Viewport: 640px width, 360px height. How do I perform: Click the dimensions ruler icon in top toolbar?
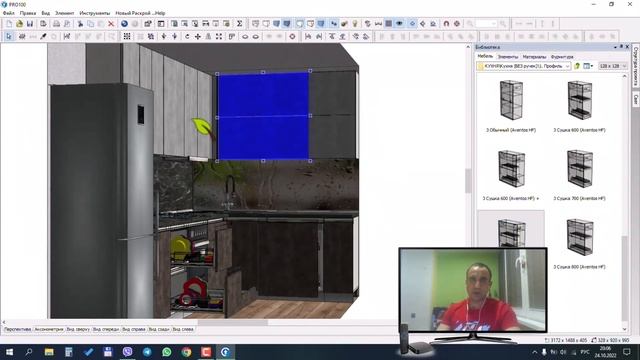[x=378, y=24]
